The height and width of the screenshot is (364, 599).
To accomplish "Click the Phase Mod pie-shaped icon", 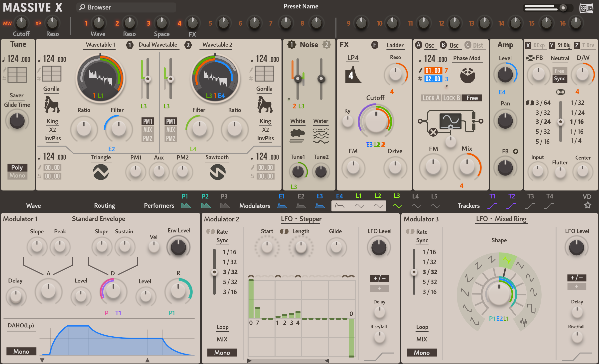I will click(467, 75).
